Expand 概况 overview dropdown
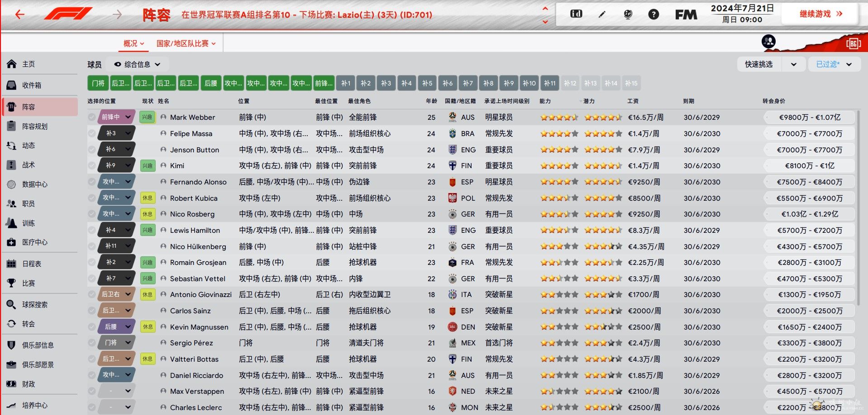The width and height of the screenshot is (868, 415). coord(134,43)
